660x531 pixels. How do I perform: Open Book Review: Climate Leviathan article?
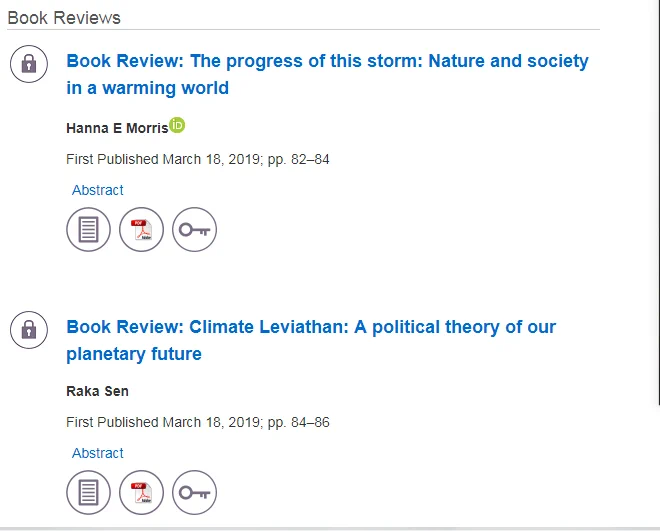311,340
